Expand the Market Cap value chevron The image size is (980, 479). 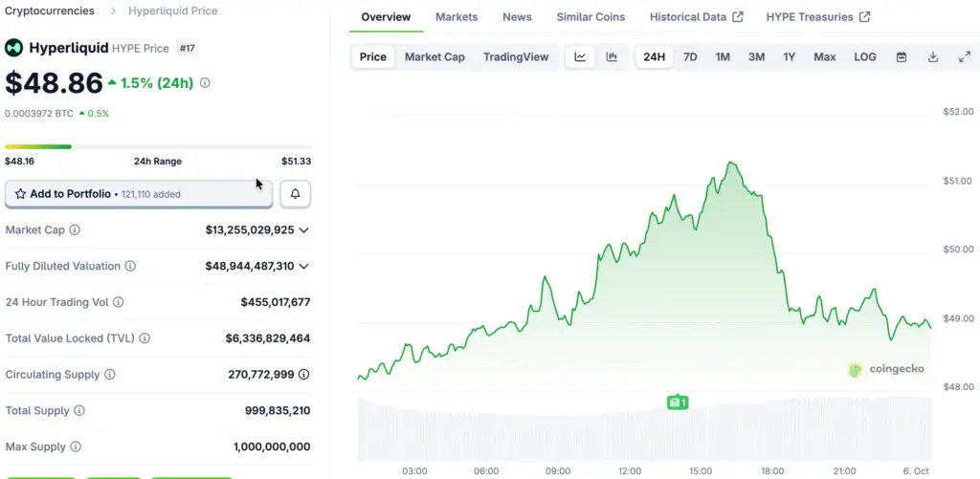coord(304,230)
